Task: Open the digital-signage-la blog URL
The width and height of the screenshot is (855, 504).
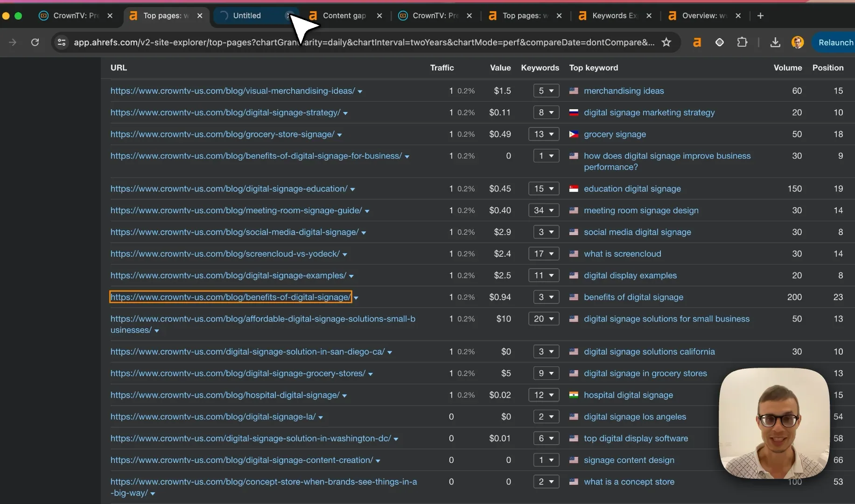Action: [x=213, y=417]
